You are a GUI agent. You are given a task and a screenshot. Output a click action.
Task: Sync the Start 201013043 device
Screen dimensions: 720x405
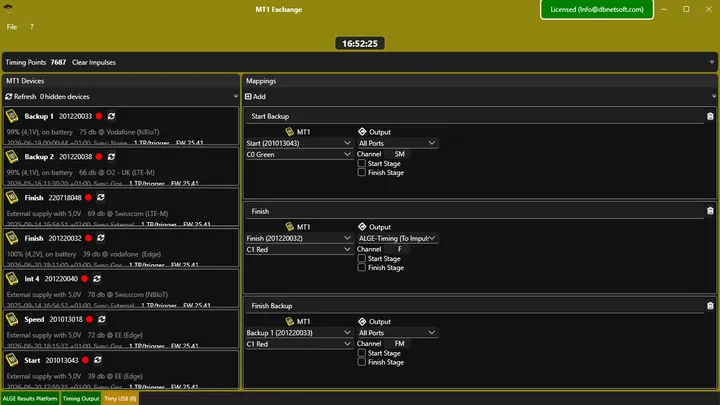click(97, 360)
